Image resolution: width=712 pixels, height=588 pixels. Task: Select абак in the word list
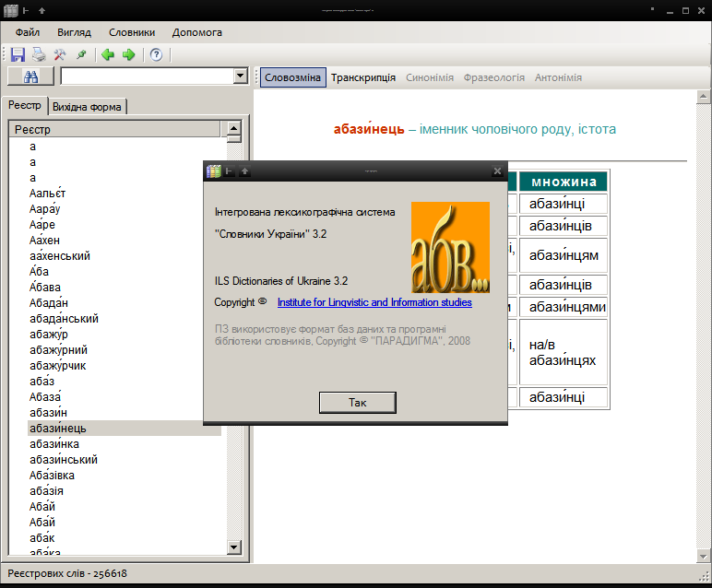tap(42, 538)
